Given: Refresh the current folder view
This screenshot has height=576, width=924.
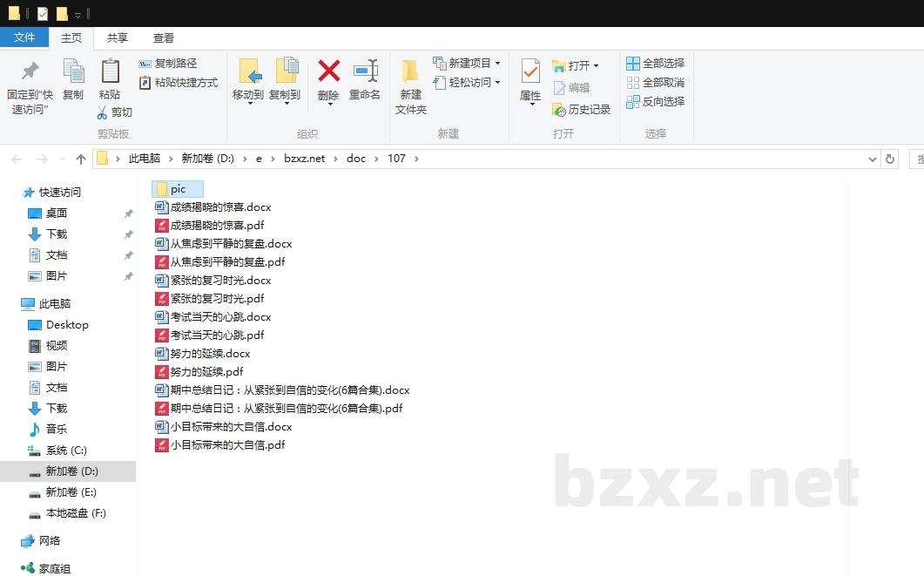Looking at the screenshot, I should [x=889, y=159].
